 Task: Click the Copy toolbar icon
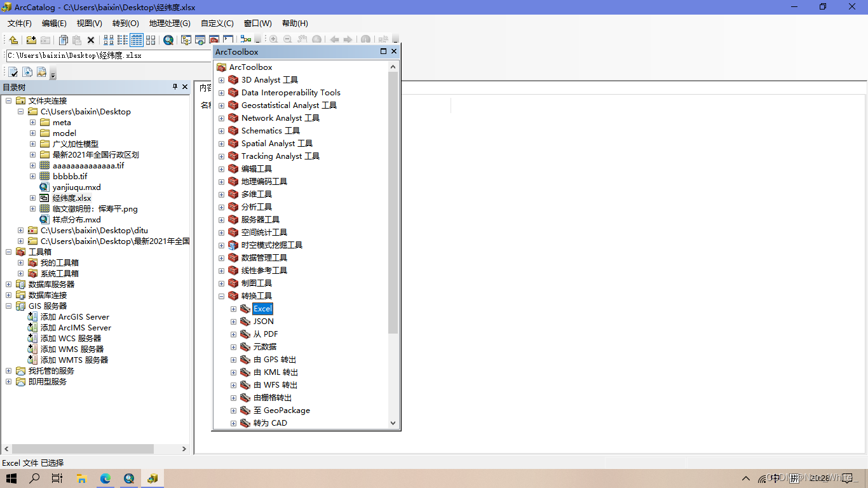pyautogui.click(x=63, y=40)
